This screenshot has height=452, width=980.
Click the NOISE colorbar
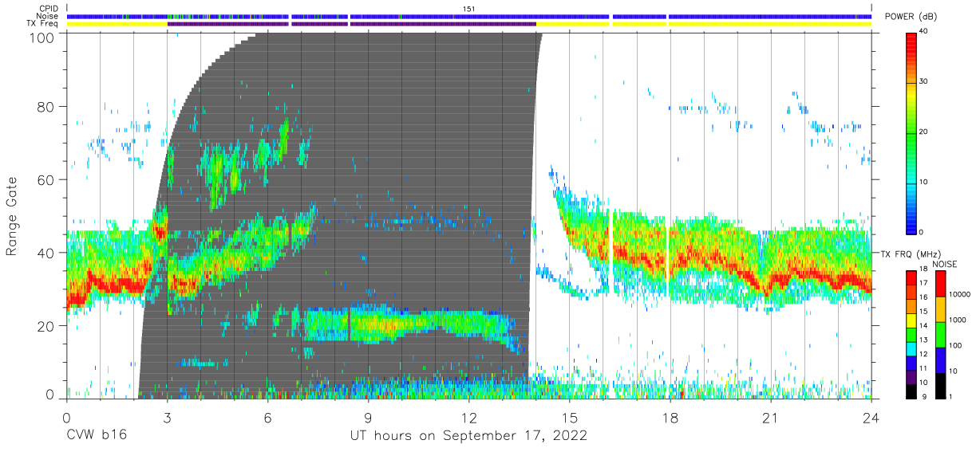(x=940, y=334)
